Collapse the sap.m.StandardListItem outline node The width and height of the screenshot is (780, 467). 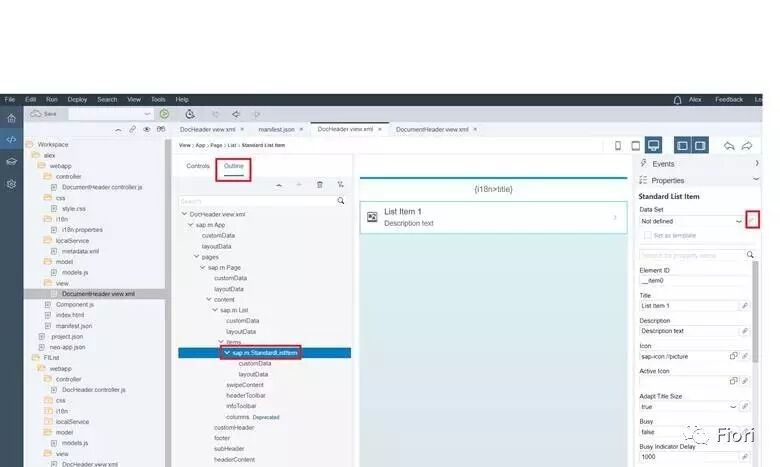[227, 353]
